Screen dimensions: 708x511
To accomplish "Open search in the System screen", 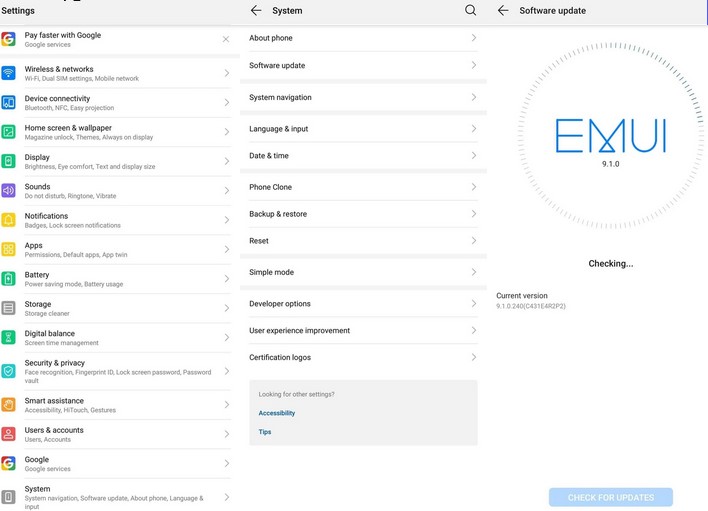I will pos(470,10).
